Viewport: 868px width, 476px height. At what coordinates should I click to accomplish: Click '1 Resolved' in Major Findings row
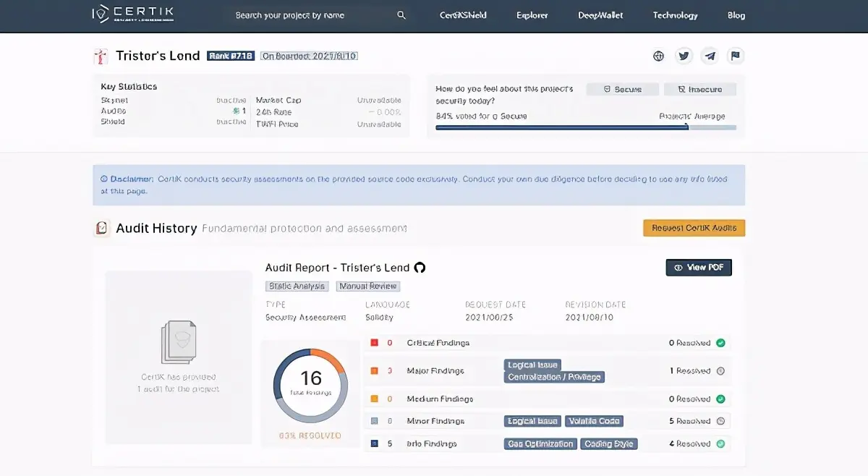click(690, 371)
